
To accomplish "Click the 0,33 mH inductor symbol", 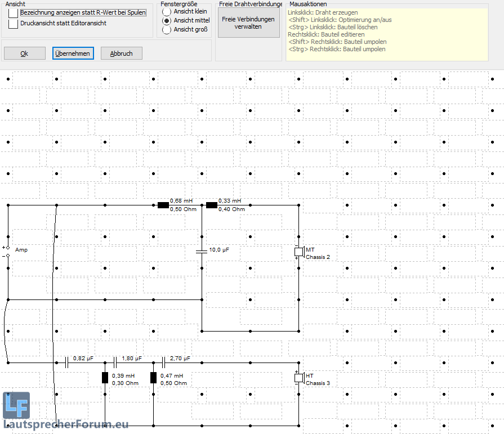I will 211,205.
